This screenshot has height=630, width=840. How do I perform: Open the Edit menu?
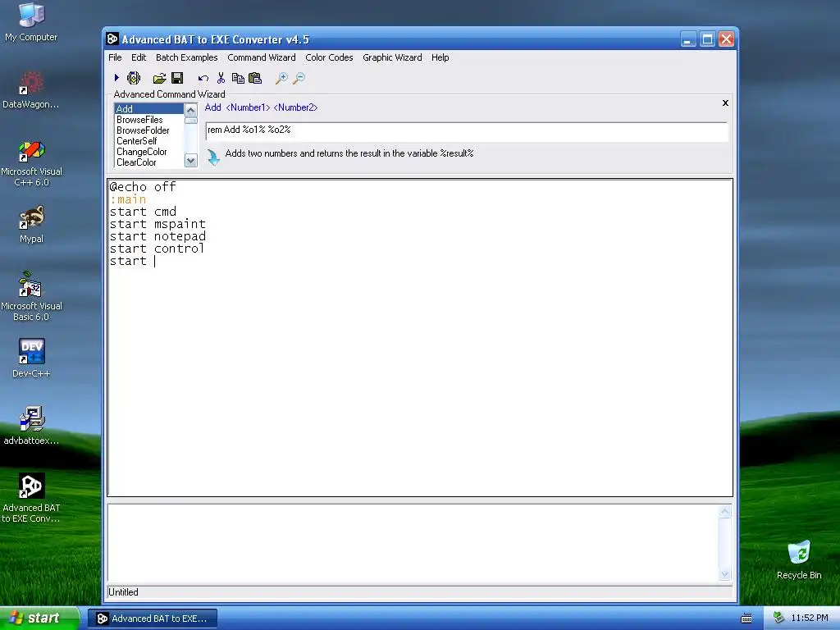(139, 57)
